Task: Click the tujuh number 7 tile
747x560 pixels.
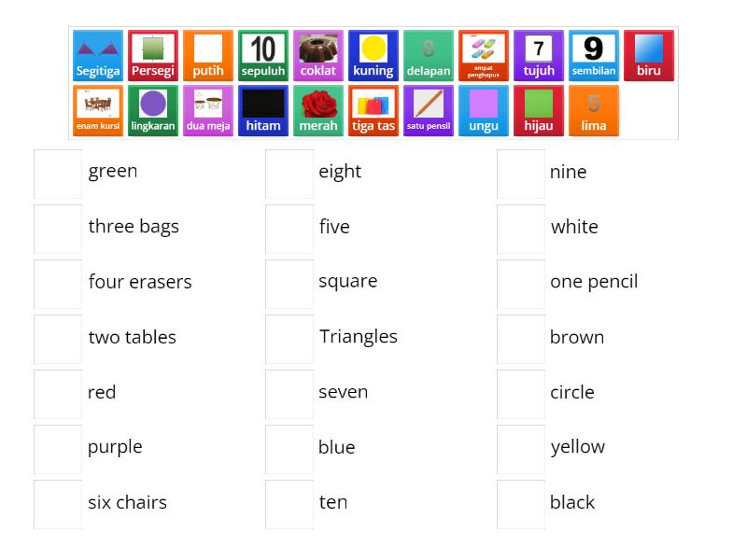Action: click(539, 56)
